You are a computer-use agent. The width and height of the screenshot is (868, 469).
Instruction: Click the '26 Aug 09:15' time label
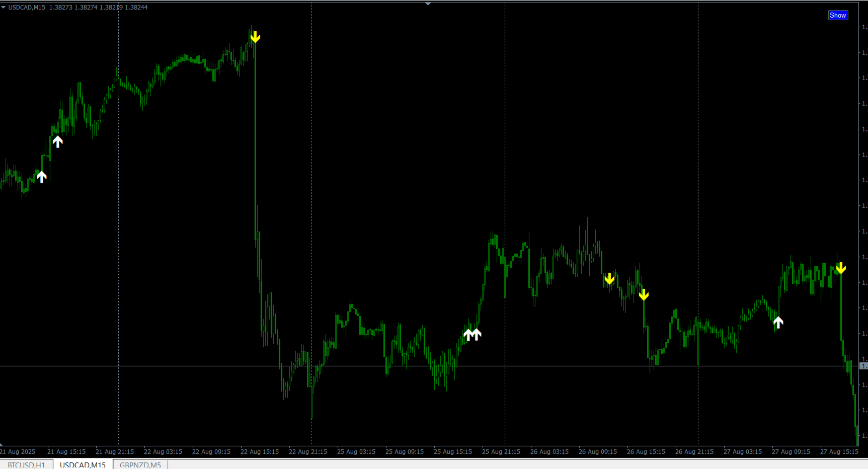tap(598, 452)
